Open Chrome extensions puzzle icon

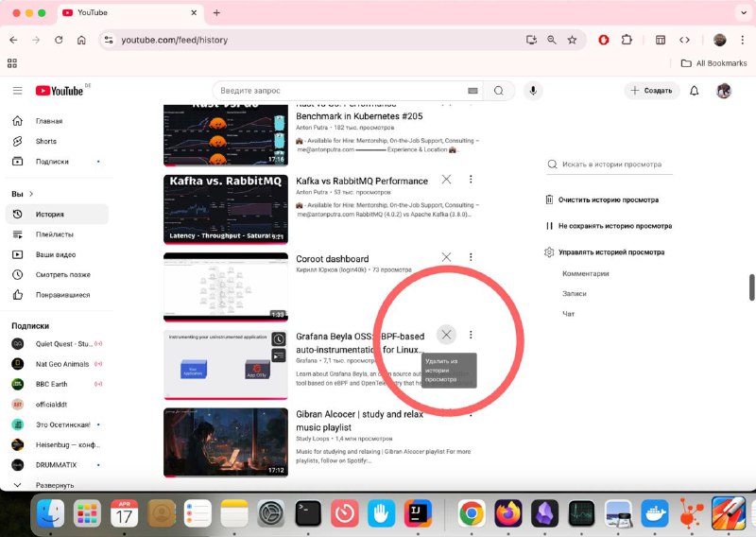[627, 40]
